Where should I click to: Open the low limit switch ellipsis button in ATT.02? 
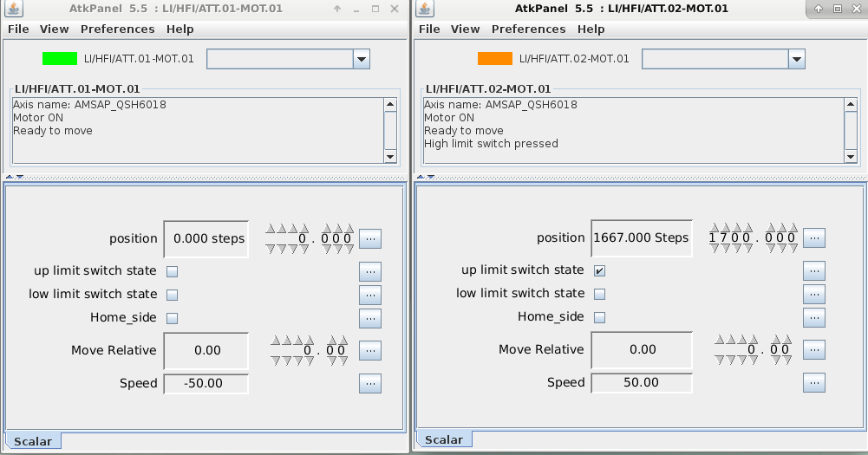click(814, 295)
